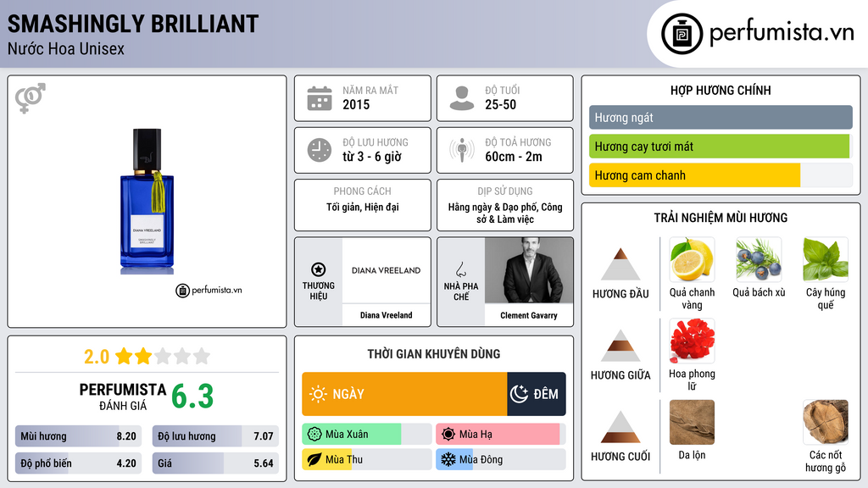Click the Diana Vreeland brand name label

pyautogui.click(x=386, y=315)
